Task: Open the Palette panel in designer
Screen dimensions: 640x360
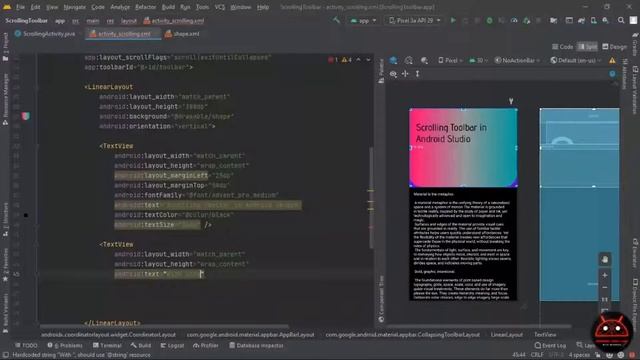Action: [381, 71]
